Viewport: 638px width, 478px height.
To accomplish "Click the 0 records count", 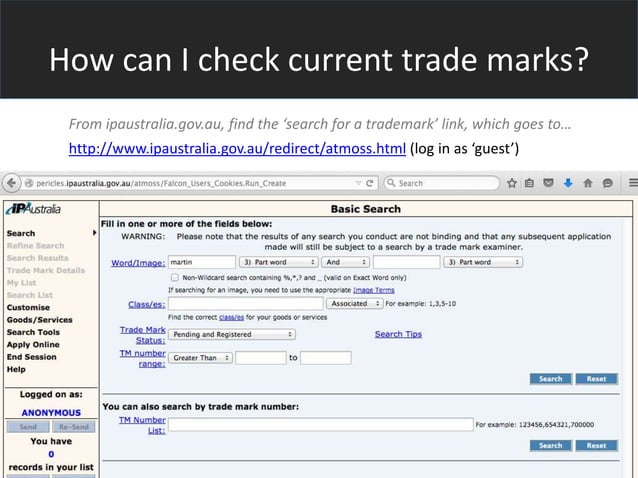I will coord(51,454).
